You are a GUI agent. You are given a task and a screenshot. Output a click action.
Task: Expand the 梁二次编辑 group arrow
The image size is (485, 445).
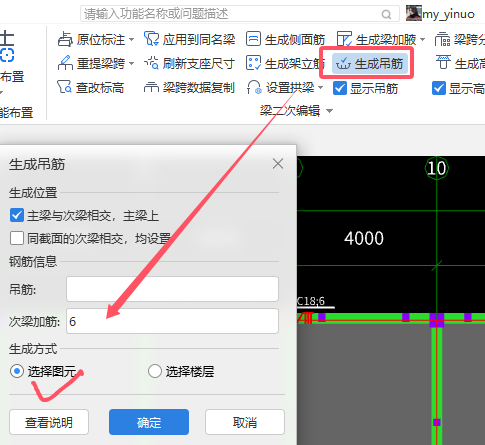329,111
